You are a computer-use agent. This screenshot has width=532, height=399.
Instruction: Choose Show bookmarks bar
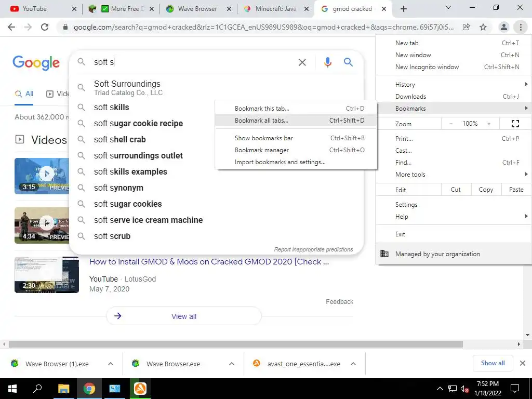click(296, 138)
